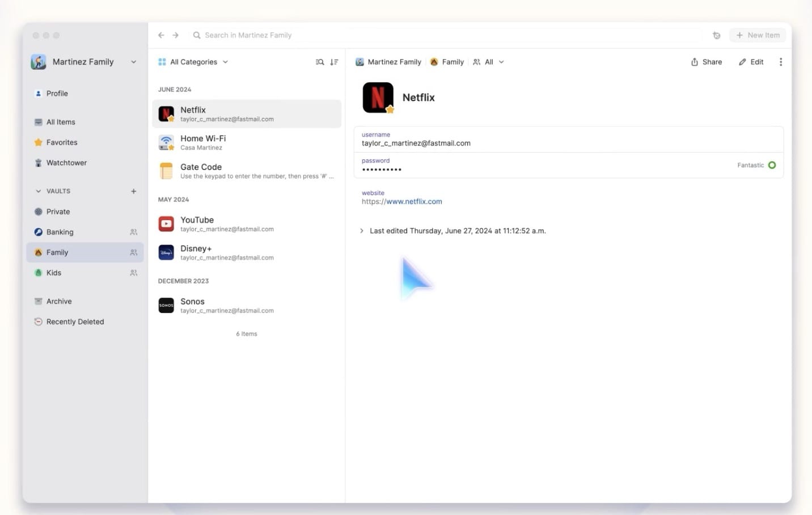812x515 pixels.
Task: Open the sort order icon
Action: click(334, 62)
